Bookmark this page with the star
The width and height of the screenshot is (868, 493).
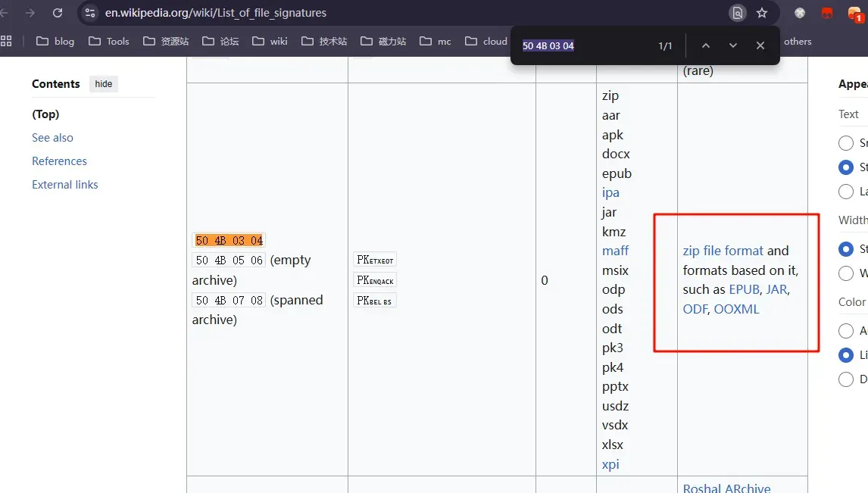[762, 13]
